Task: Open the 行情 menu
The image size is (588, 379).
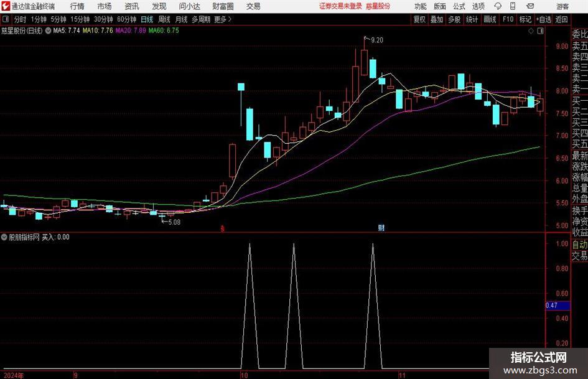Action: [77, 6]
